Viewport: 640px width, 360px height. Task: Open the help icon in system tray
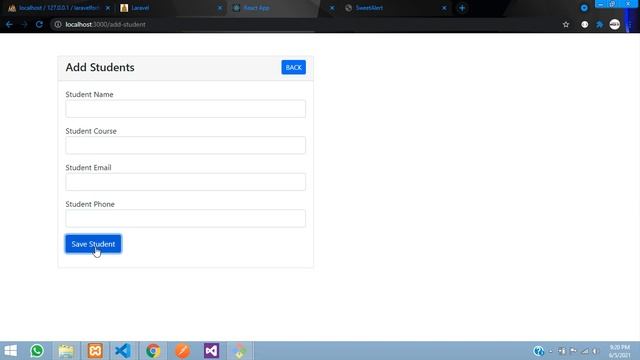tap(538, 351)
